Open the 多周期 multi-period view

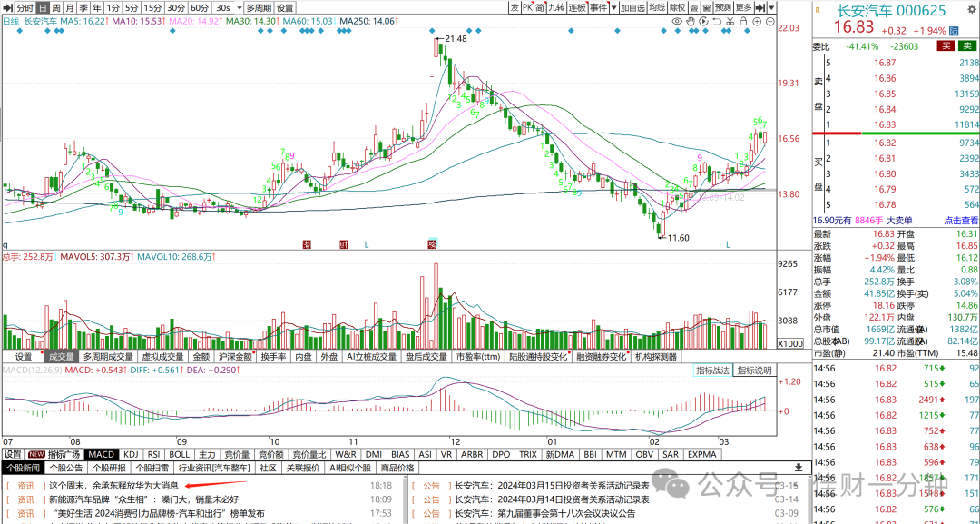[258, 7]
